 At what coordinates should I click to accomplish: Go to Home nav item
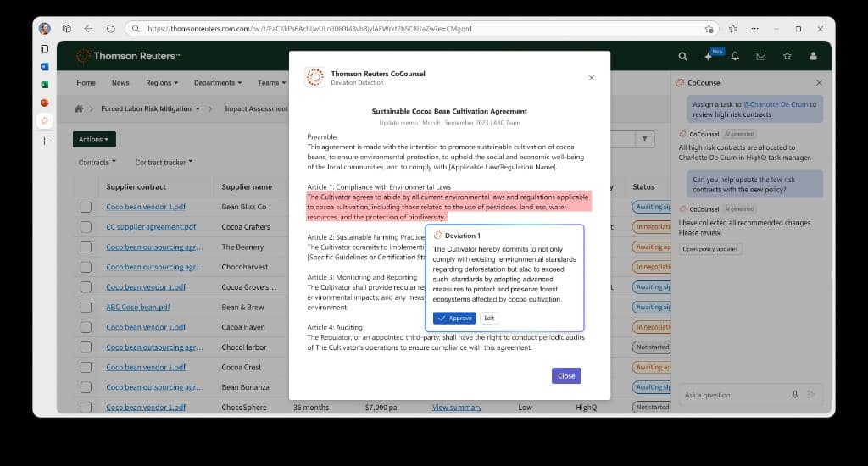point(86,82)
